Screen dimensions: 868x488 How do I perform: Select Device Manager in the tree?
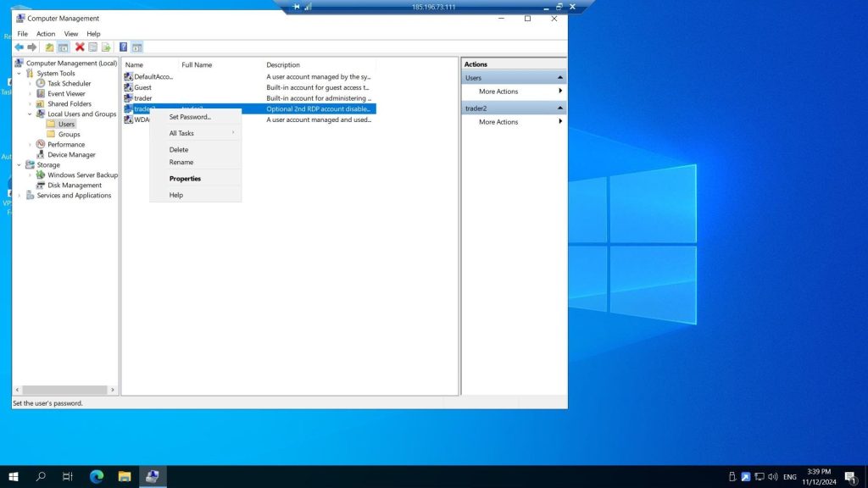click(x=71, y=155)
